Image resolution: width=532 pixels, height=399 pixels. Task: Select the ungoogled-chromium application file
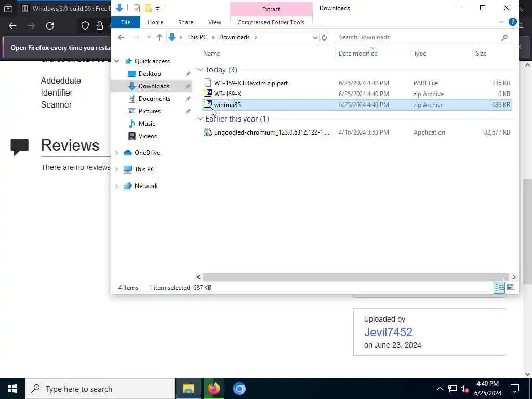click(271, 132)
